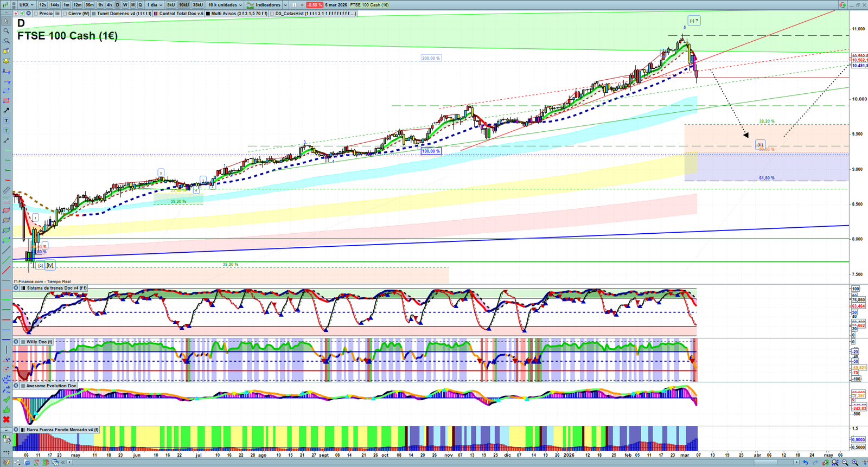Viewport: 868px width, 467px height.
Task: Activate the magnifying glass zoom tool
Action: pyautogui.click(x=7, y=31)
